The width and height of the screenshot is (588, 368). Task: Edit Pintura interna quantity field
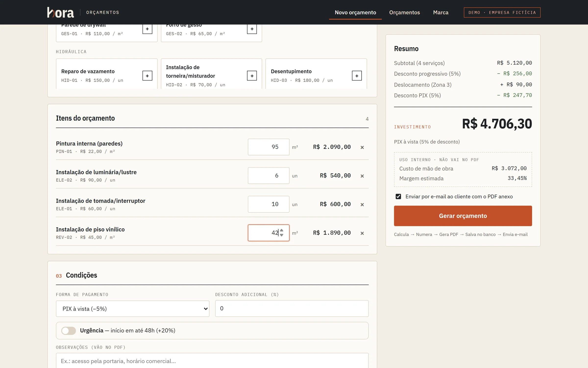[269, 147]
